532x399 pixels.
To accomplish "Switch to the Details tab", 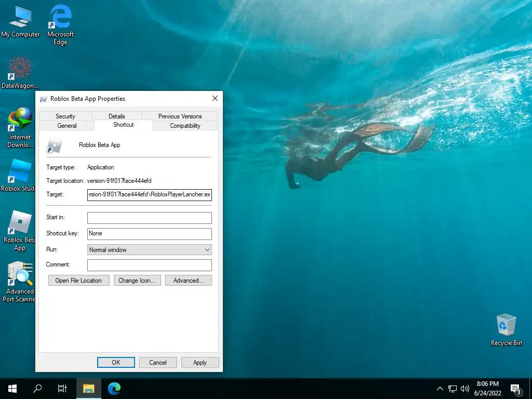I will 117,116.
